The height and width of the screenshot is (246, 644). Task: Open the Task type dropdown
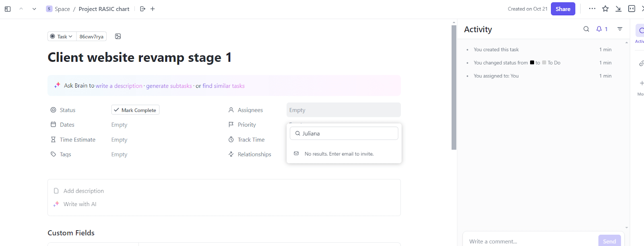[61, 36]
